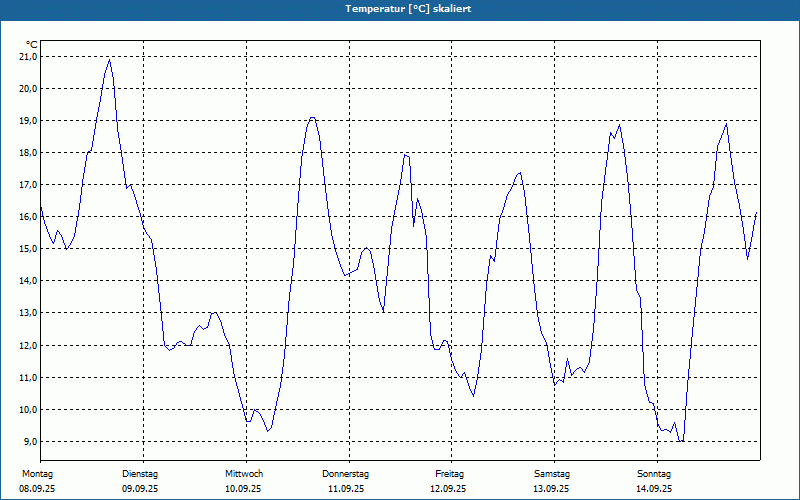Click the chart title 'Temperatur [°C] skaliert'

(408, 9)
